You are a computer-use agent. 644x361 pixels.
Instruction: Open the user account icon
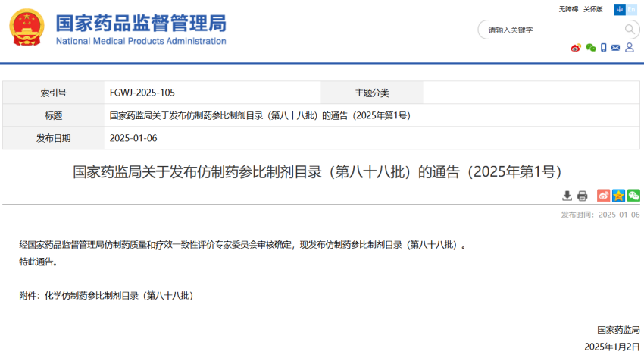629,48
